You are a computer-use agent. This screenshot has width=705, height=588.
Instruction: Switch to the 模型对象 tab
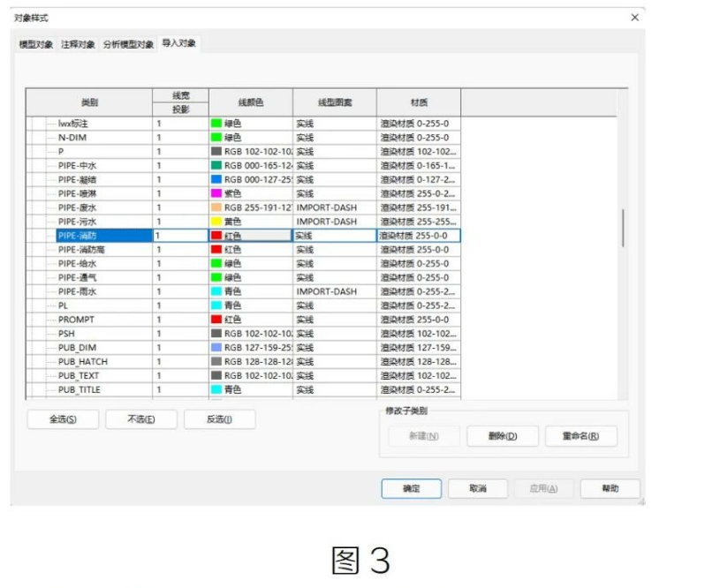36,44
